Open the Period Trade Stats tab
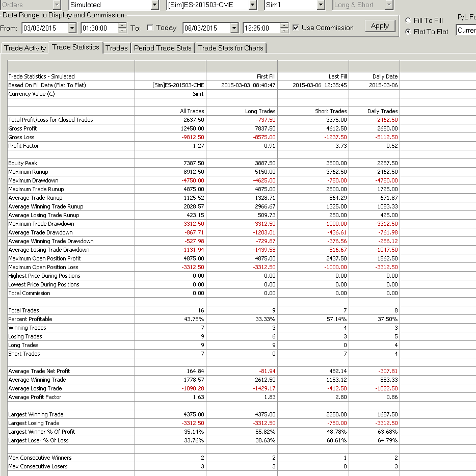Screen dimensions: 476x476 pyautogui.click(x=163, y=48)
